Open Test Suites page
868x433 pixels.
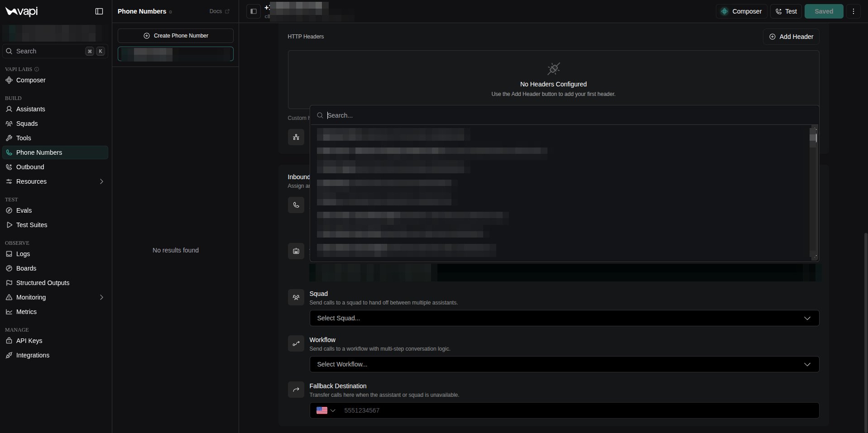(55, 225)
